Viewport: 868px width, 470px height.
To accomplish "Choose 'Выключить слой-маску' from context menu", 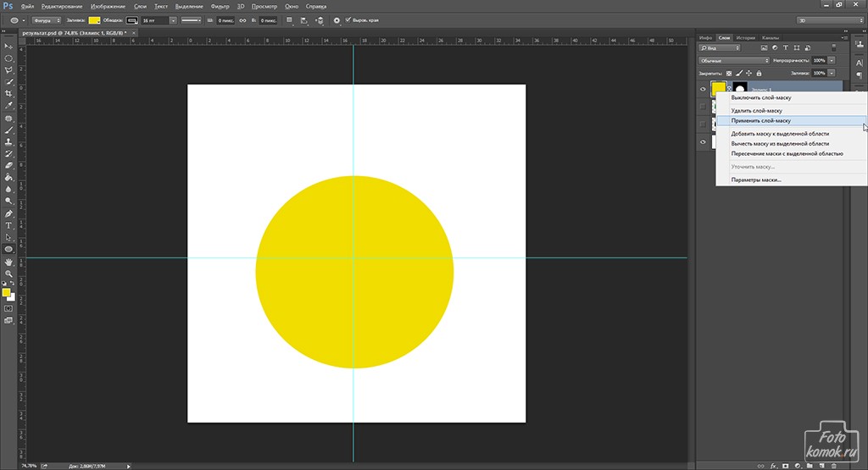I will point(792,97).
